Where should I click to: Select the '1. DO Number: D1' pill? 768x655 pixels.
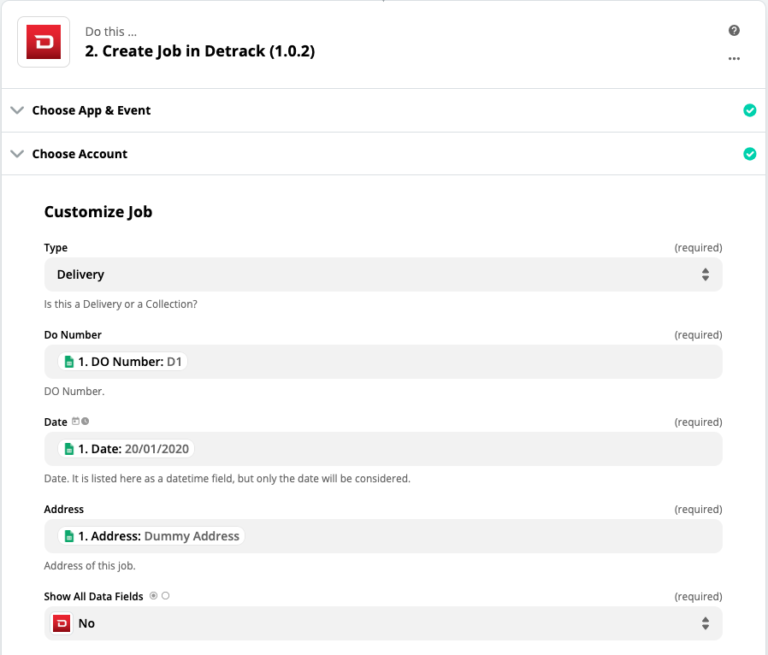pyautogui.click(x=122, y=362)
